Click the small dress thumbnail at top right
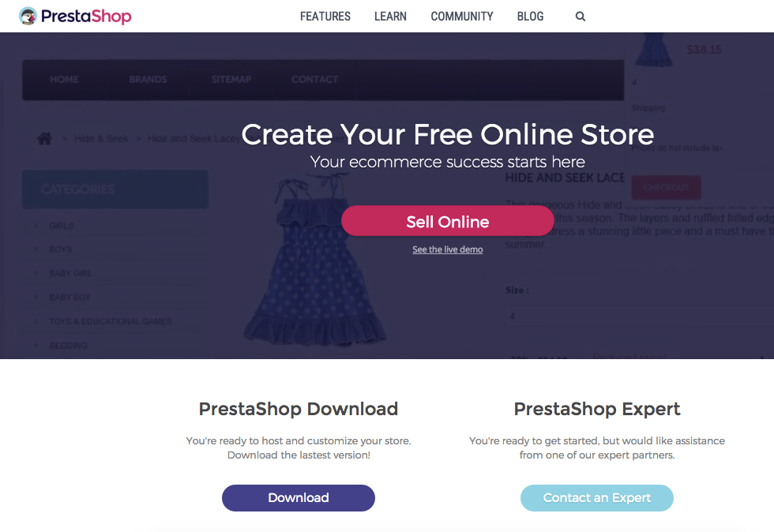The height and width of the screenshot is (532, 774). click(x=654, y=50)
